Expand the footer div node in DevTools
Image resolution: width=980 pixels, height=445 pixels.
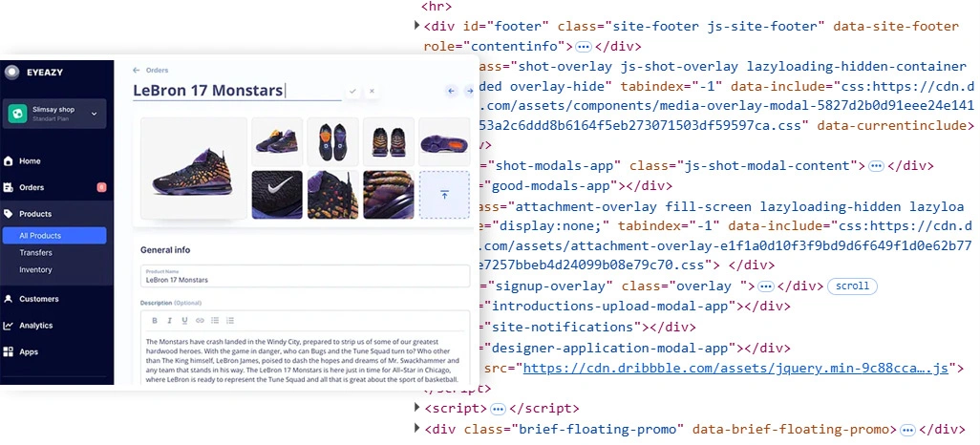416,26
